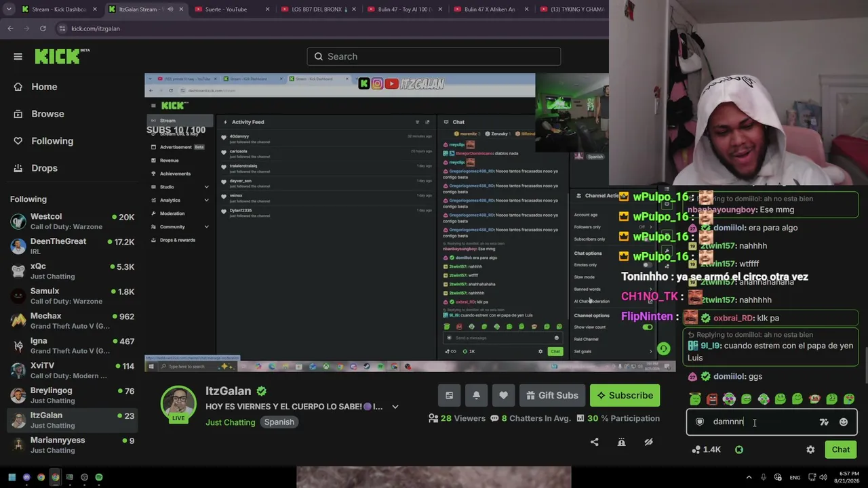Expand the stream title chevron

pos(395,407)
